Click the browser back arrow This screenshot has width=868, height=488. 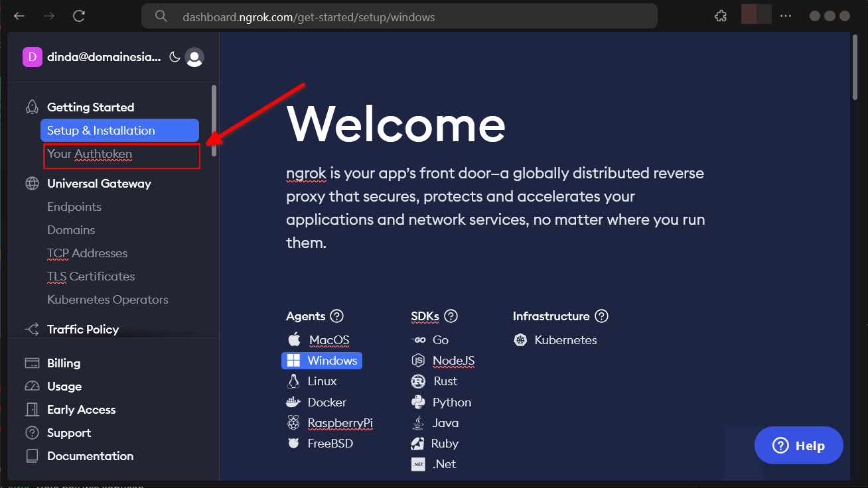tap(20, 16)
